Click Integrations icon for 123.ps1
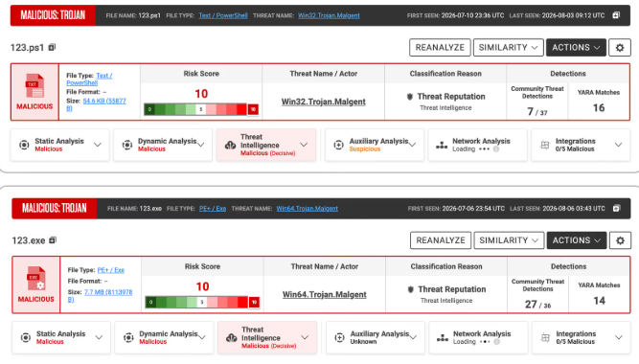Viewport: 639px width, 364px height. point(545,145)
